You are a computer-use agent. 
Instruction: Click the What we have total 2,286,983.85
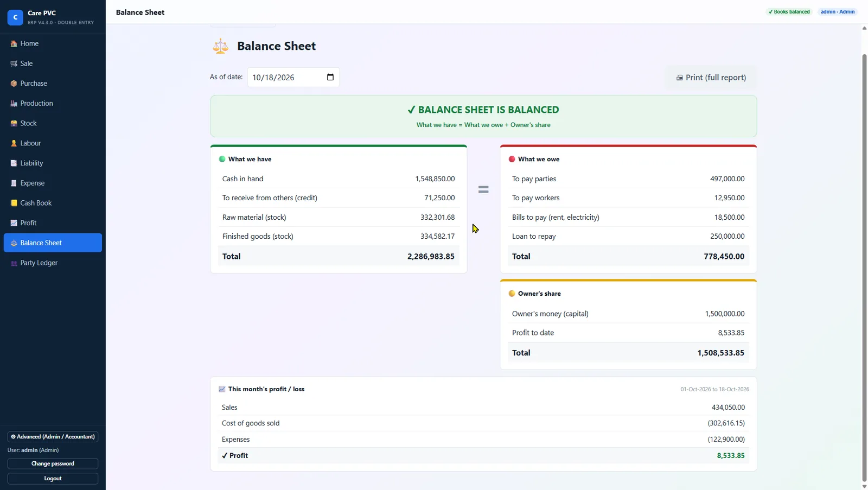point(431,256)
